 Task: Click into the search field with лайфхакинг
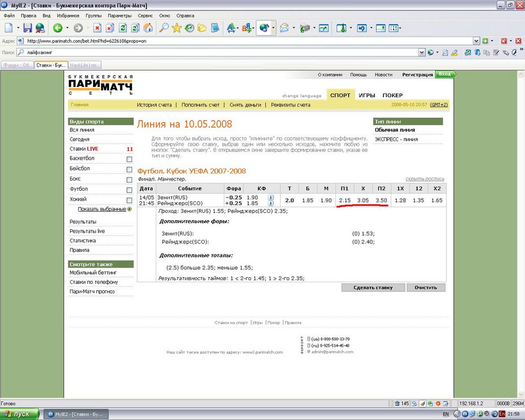pos(222,53)
